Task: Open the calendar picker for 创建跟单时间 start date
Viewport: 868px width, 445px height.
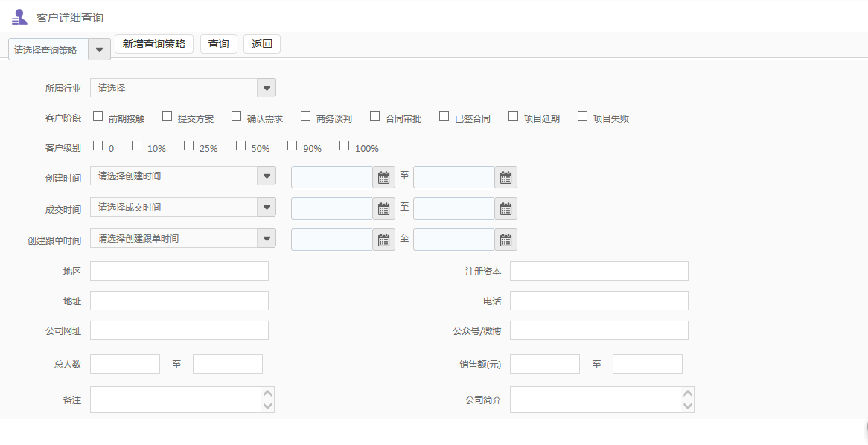Action: tap(384, 239)
